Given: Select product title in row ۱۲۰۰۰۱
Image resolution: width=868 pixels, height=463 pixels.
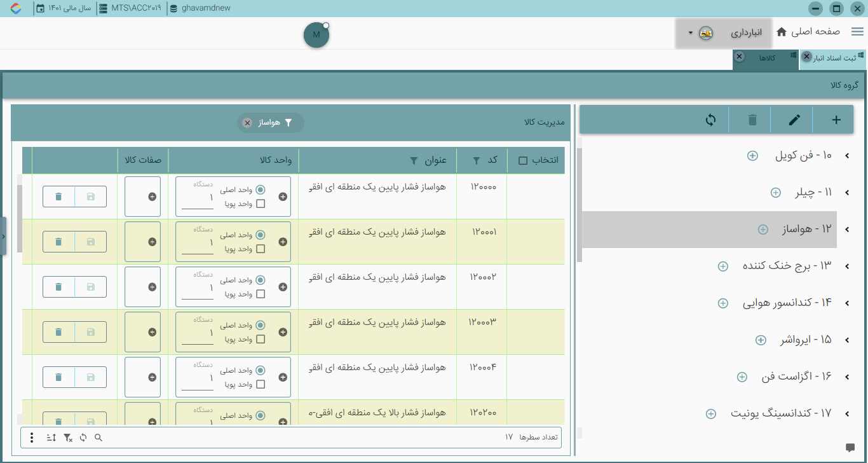Looking at the screenshot, I should coord(379,232).
